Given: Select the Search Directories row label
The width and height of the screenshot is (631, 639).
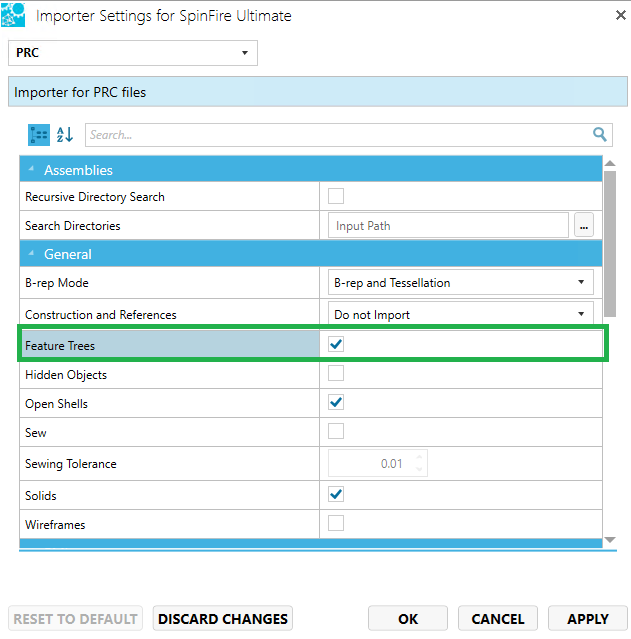Looking at the screenshot, I should pyautogui.click(x=73, y=225).
